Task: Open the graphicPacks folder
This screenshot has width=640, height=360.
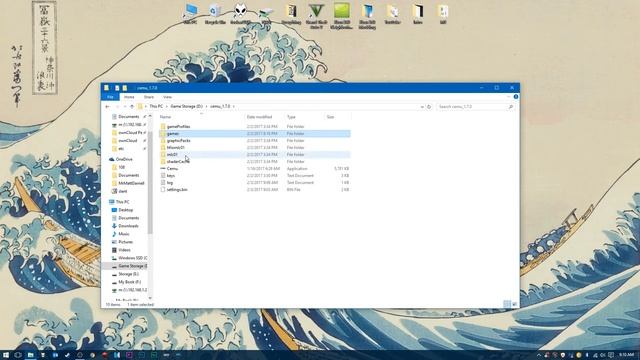Action: pos(178,140)
